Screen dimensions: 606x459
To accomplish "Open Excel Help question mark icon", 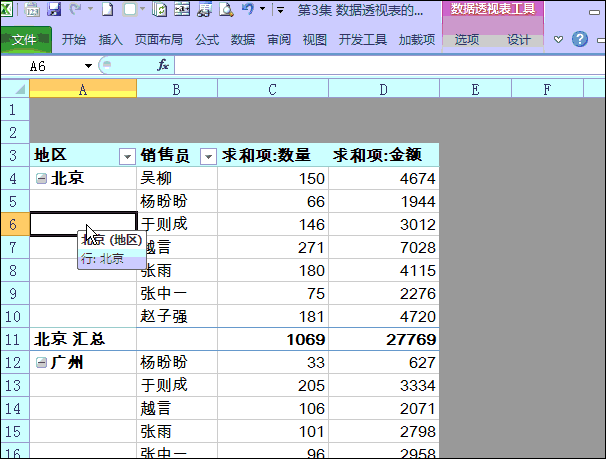I will [x=579, y=40].
